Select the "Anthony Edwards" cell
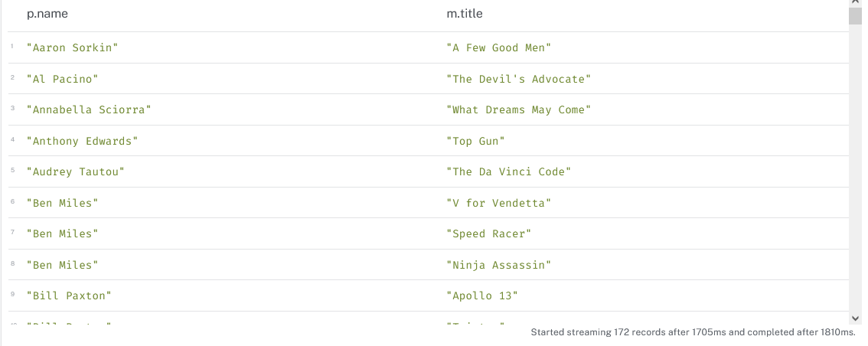Screen dimensions: 868x346 tap(82, 141)
